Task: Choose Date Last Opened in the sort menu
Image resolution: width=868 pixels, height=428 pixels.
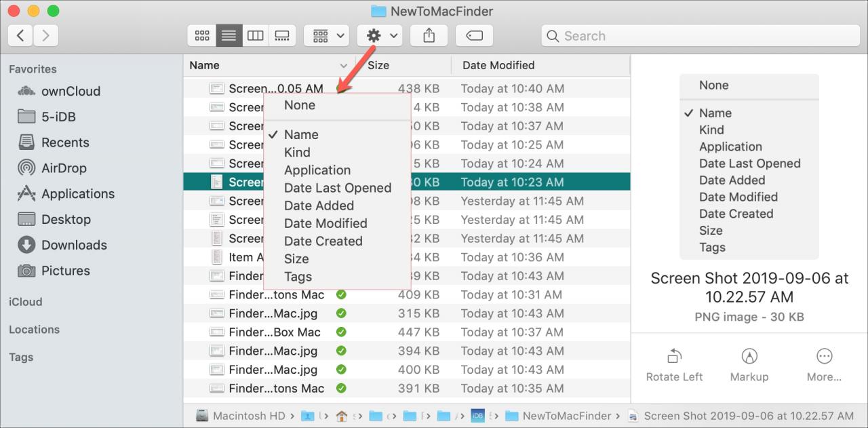Action: click(337, 188)
